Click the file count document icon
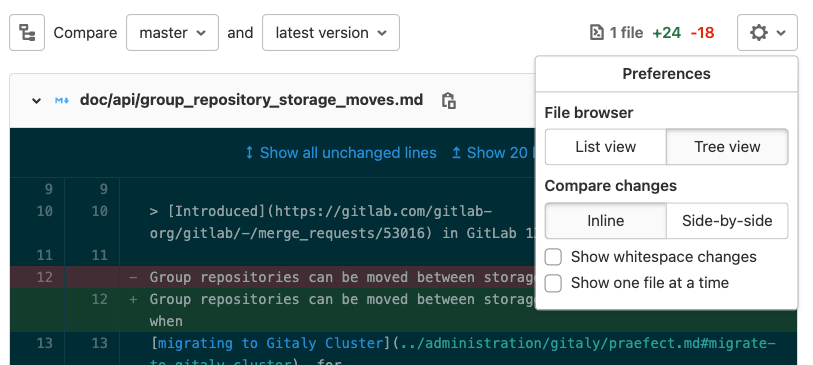The height and width of the screenshot is (365, 813). [x=597, y=33]
